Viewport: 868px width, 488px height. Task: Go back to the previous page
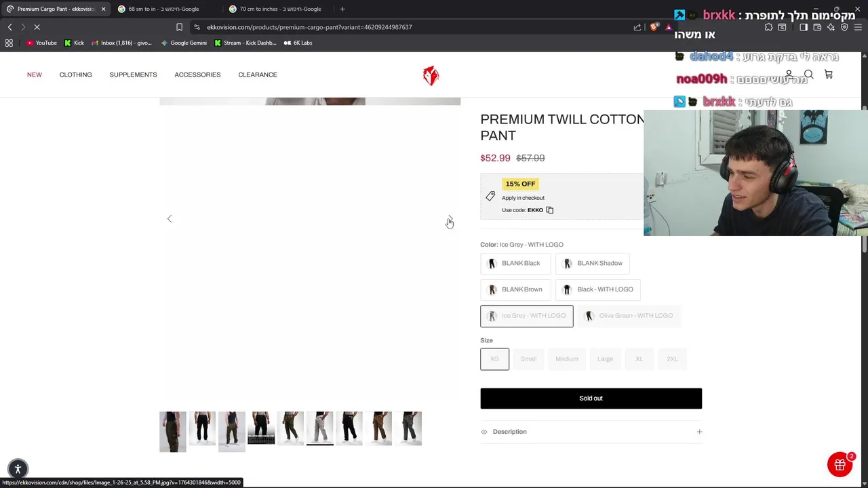[9, 27]
